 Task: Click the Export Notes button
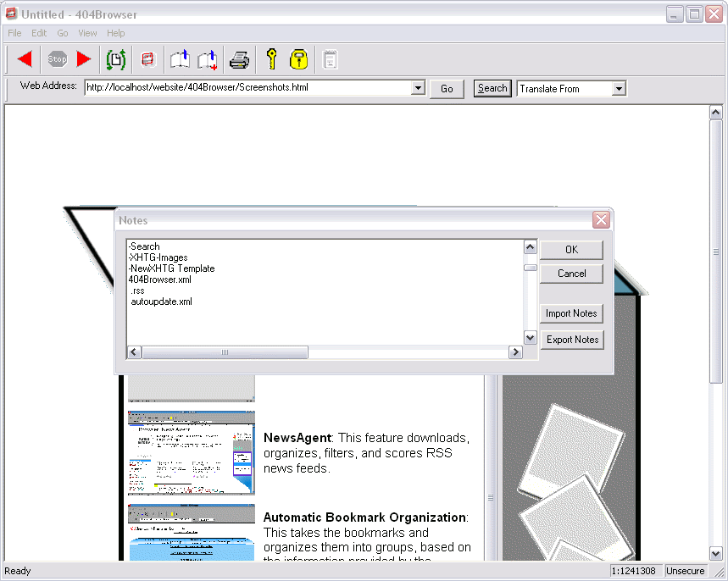(572, 340)
